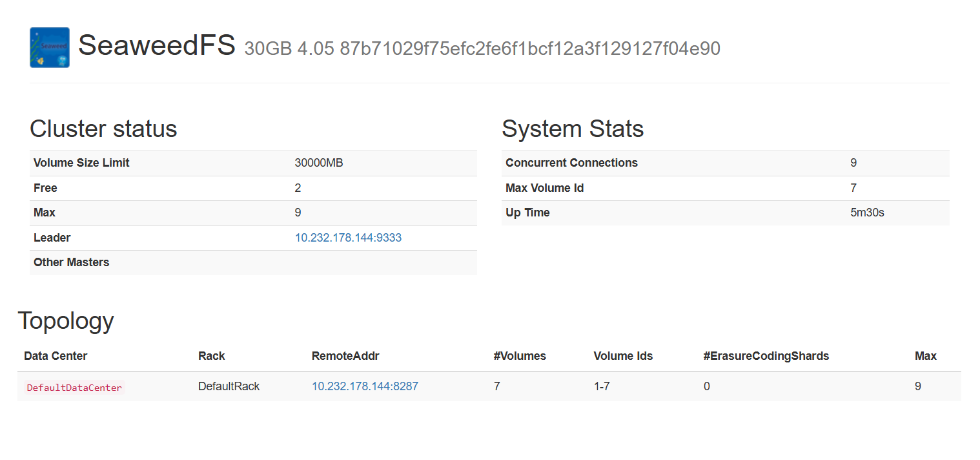Select the Free value 2

pyautogui.click(x=298, y=188)
